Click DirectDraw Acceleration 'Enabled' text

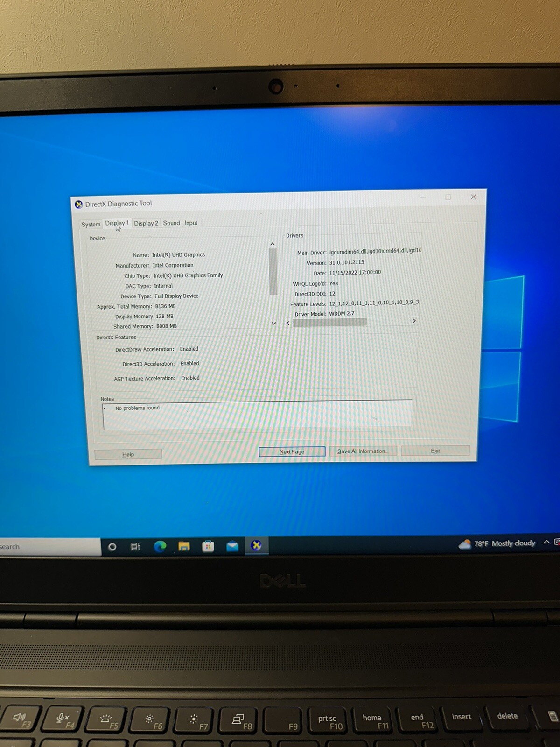[189, 349]
